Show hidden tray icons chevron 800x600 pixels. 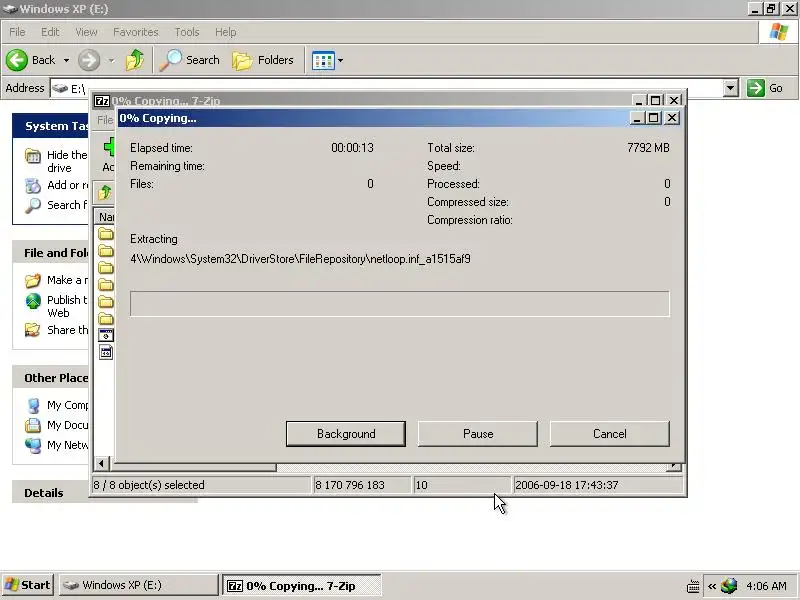coord(712,586)
